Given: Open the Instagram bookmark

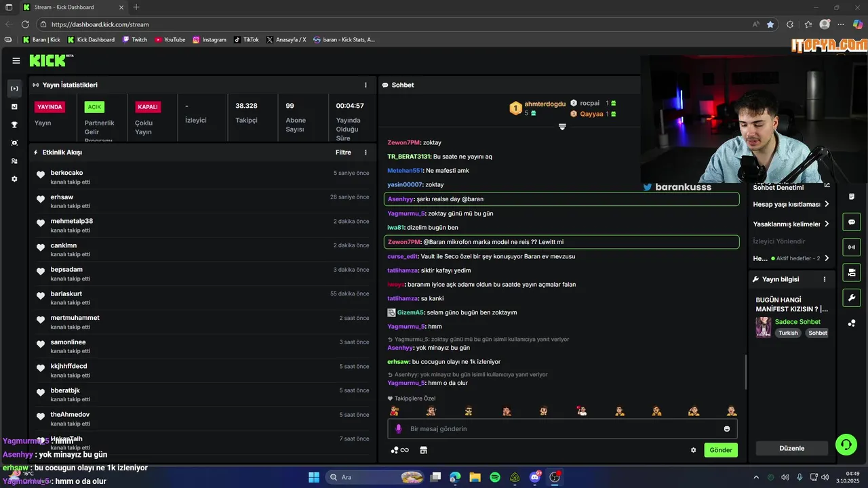Looking at the screenshot, I should coord(210,39).
